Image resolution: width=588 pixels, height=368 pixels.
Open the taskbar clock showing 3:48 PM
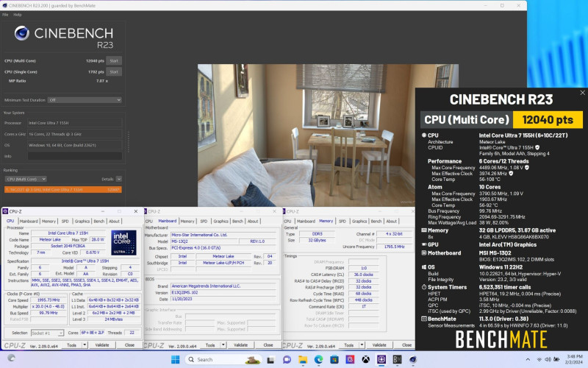(575, 359)
